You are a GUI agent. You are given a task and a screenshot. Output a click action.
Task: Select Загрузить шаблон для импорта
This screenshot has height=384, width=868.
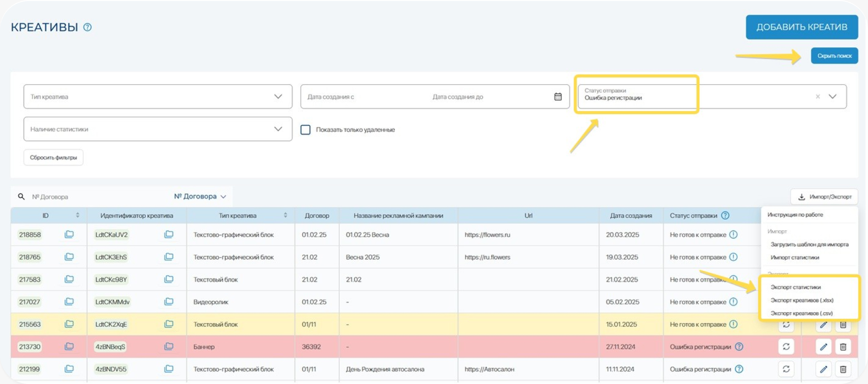point(809,244)
